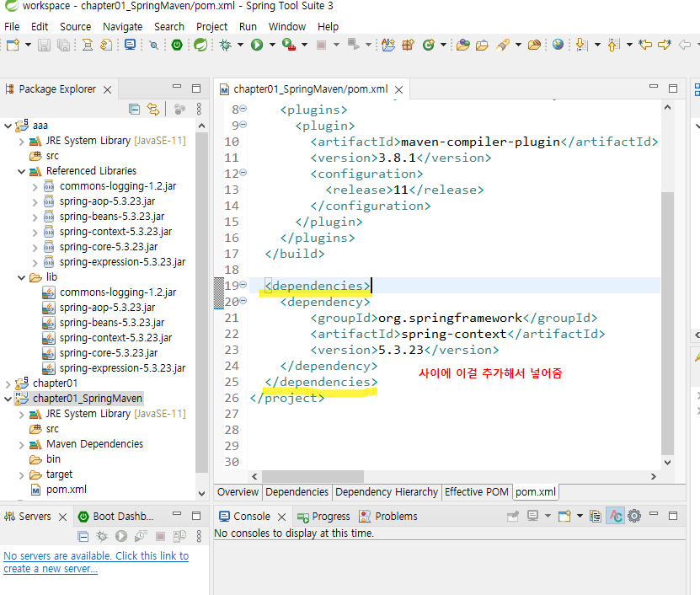This screenshot has height=595, width=700.
Task: Click the create a new server link
Action: point(96,562)
